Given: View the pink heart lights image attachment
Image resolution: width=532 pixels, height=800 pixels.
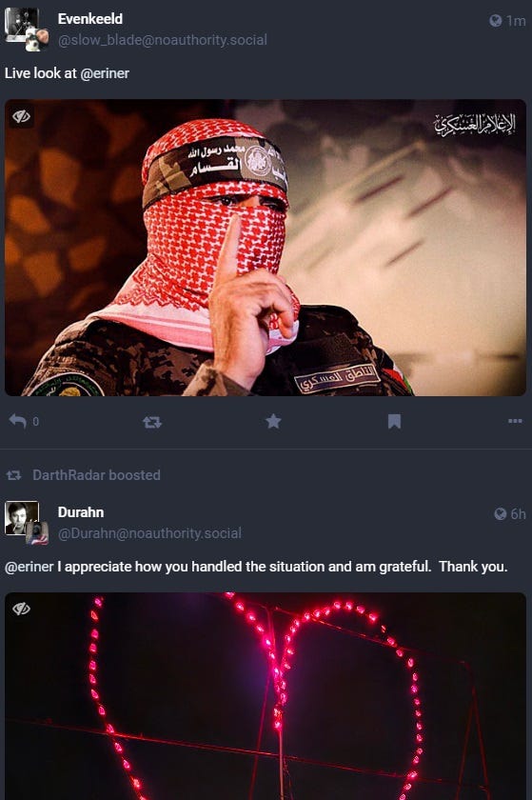Looking at the screenshot, I should point(266,696).
